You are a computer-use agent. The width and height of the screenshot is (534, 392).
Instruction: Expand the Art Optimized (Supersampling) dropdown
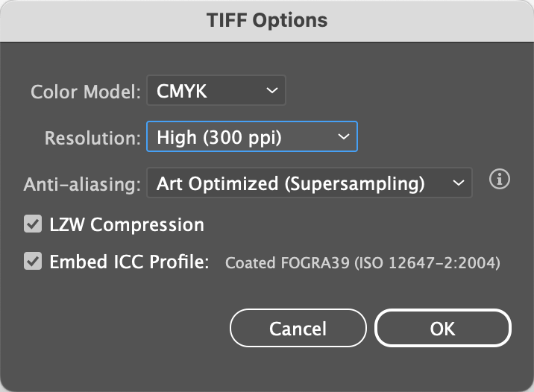pos(310,183)
